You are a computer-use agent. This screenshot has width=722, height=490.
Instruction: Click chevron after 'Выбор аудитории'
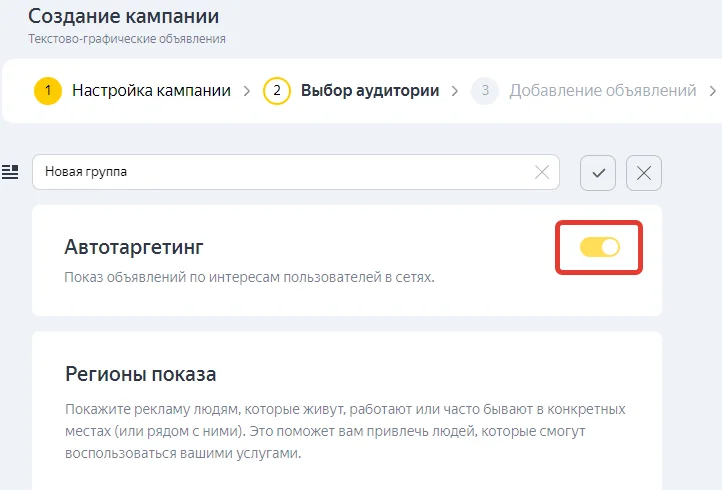455,91
